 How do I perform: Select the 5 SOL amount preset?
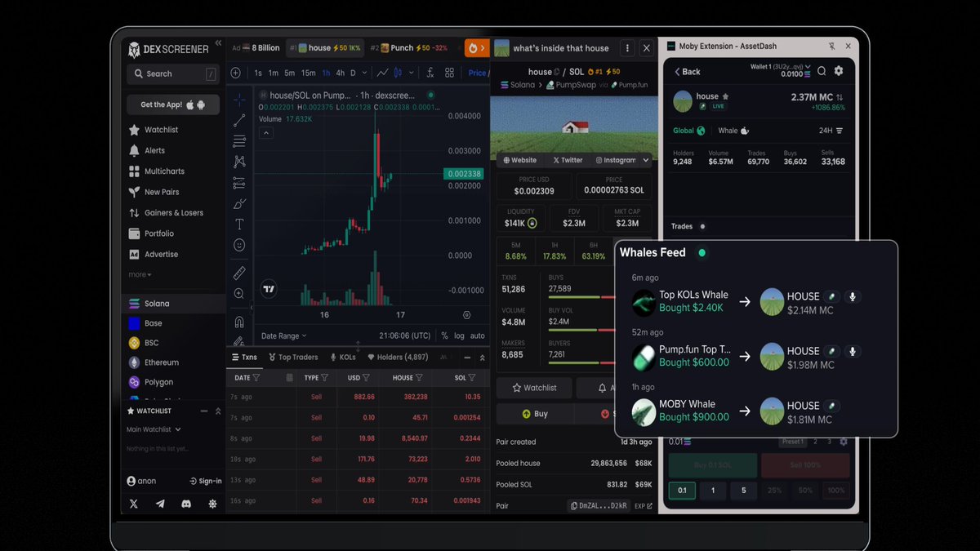[743, 491]
